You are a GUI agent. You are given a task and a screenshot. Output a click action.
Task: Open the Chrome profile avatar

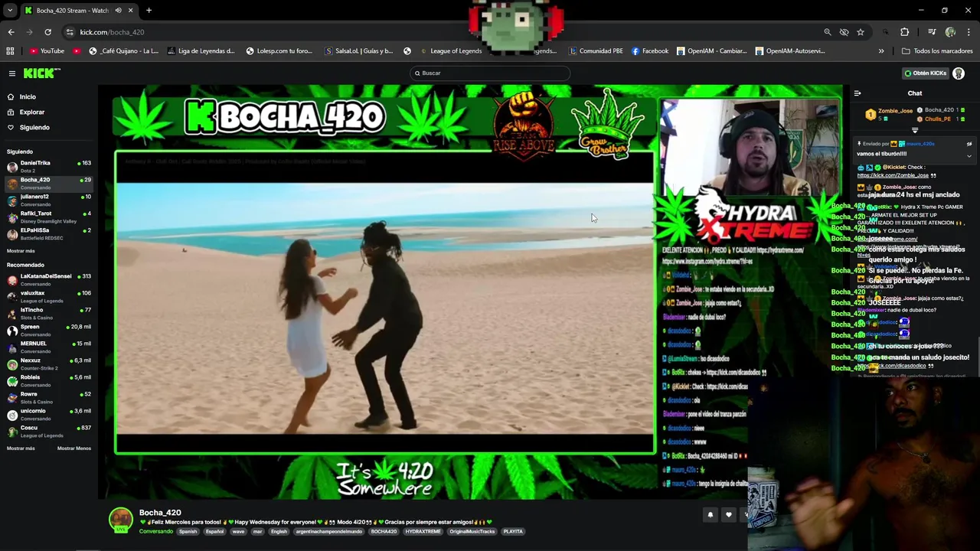950,32
